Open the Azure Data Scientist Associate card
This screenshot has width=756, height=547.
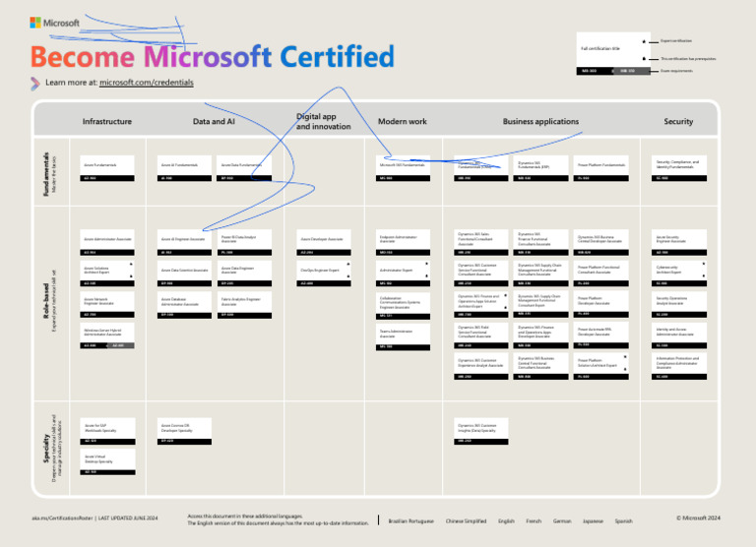point(184,273)
